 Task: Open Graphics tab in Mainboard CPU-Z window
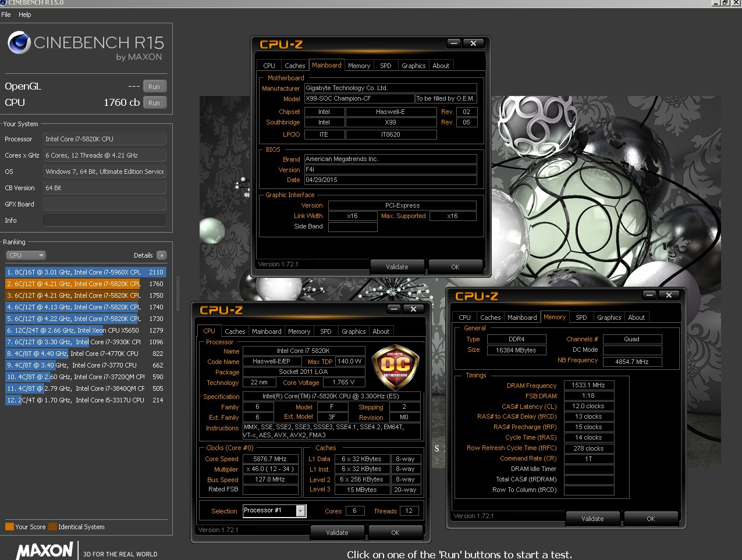(x=413, y=66)
